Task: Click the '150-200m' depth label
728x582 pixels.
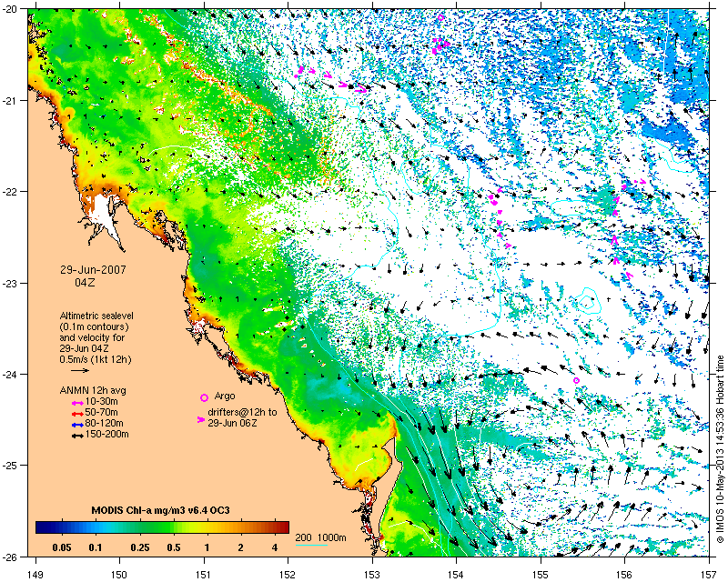Action: click(x=106, y=435)
